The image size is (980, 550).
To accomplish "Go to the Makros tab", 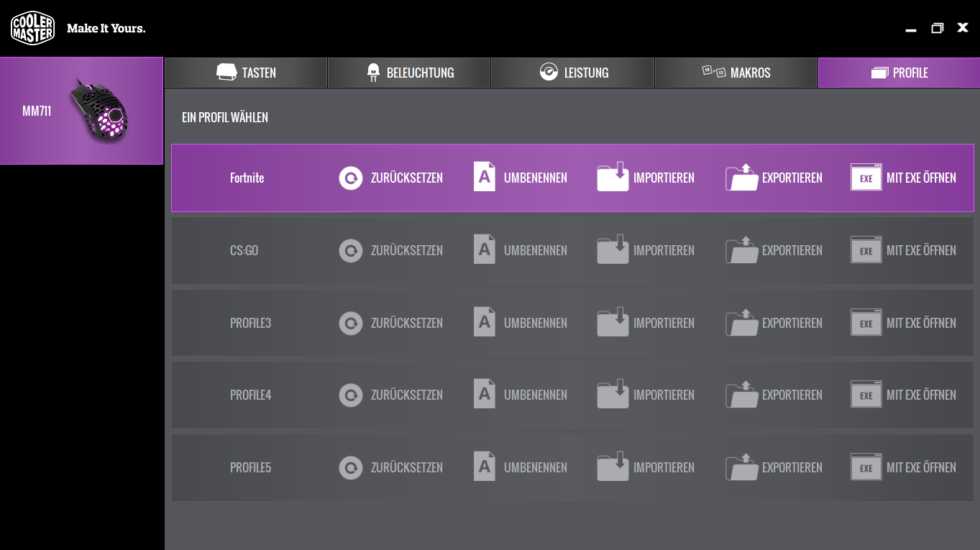I will point(736,73).
